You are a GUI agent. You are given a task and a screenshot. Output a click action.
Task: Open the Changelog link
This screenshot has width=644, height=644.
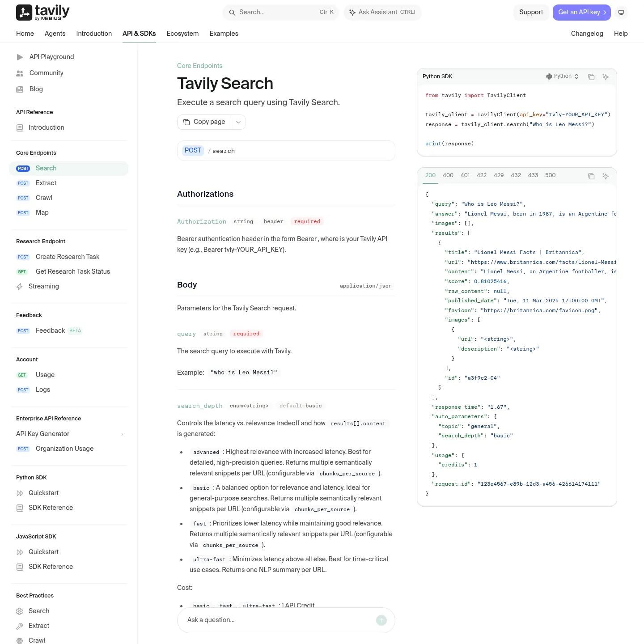(x=587, y=34)
